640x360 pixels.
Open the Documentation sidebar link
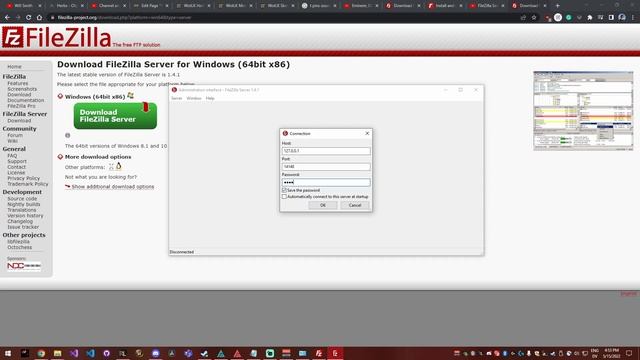tap(26, 100)
